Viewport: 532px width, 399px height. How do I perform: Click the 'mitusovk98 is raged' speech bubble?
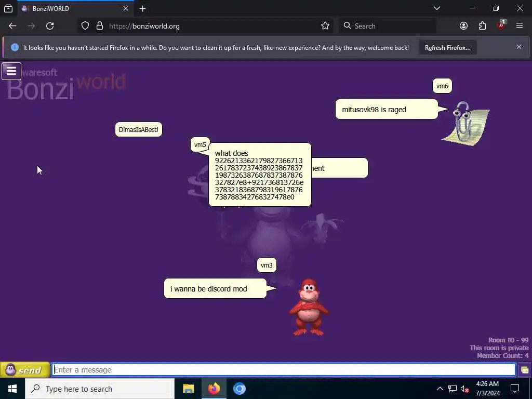click(387, 109)
